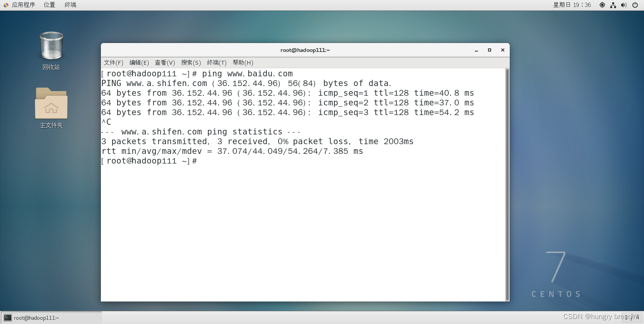The width and height of the screenshot is (644, 324).
Task: Click the icmp_seq=3 ping result line
Action: pos(287,112)
